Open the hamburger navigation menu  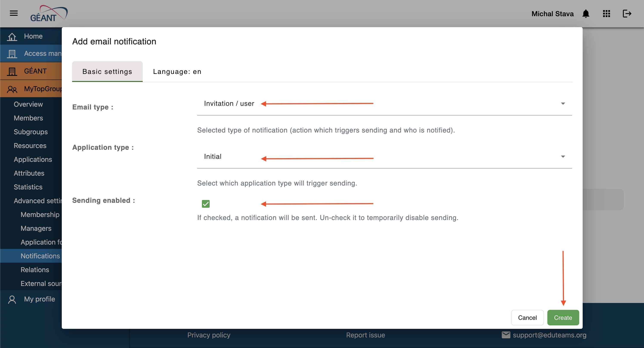(x=14, y=13)
